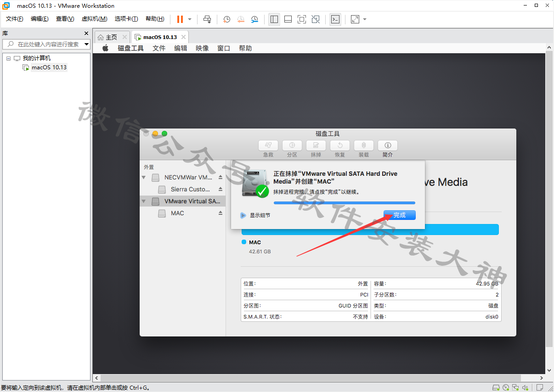This screenshot has height=392, width=554.
Task: Open VMware 查看(V) menu
Action: pos(65,19)
